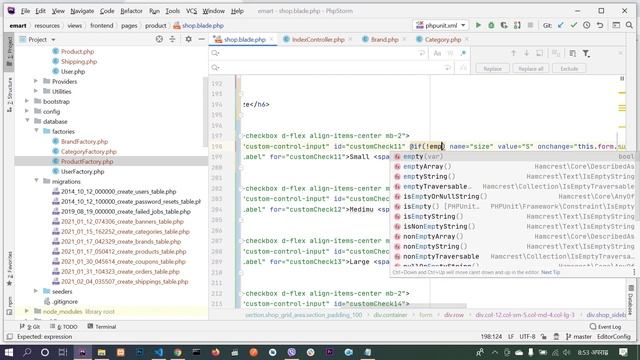Viewport: 640px width, 360px height.
Task: Toggle Regex option in search field
Action: [x=463, y=53]
